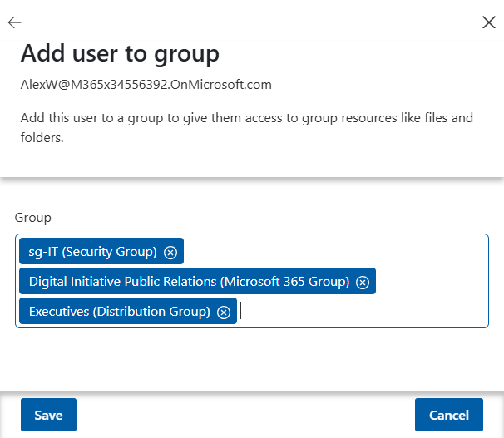Click the 'Group' field label
Screen dimensions: 504x438
pos(33,218)
